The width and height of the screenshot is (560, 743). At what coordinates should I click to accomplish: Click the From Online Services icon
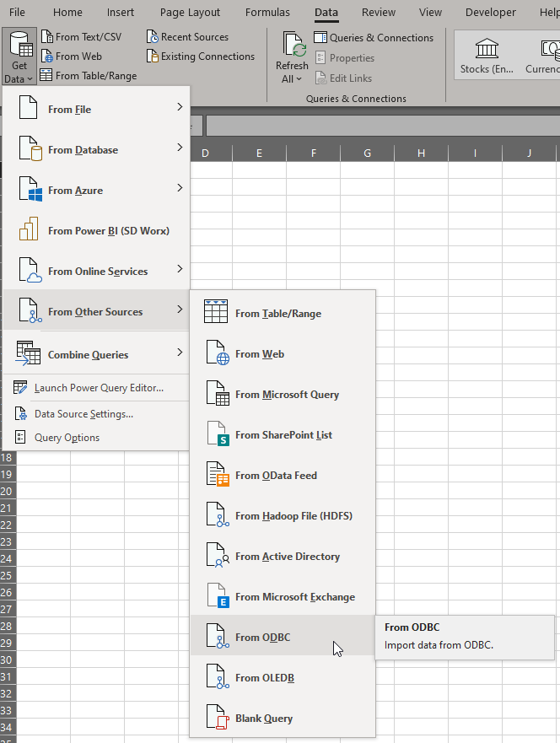tap(30, 270)
